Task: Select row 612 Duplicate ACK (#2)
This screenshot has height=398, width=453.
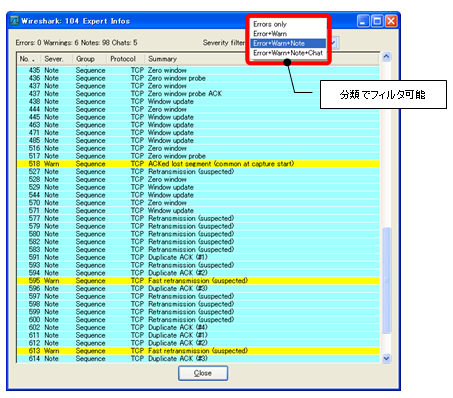Action: point(198,343)
